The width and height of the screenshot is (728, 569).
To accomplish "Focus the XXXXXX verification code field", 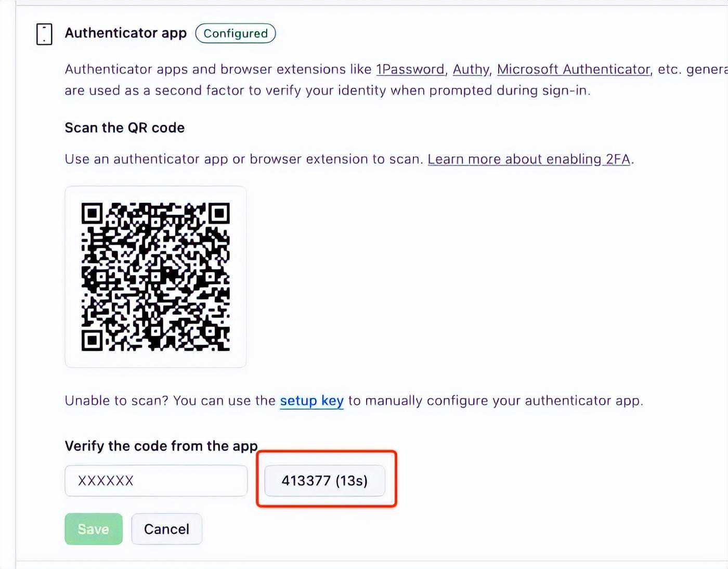I will tap(155, 481).
